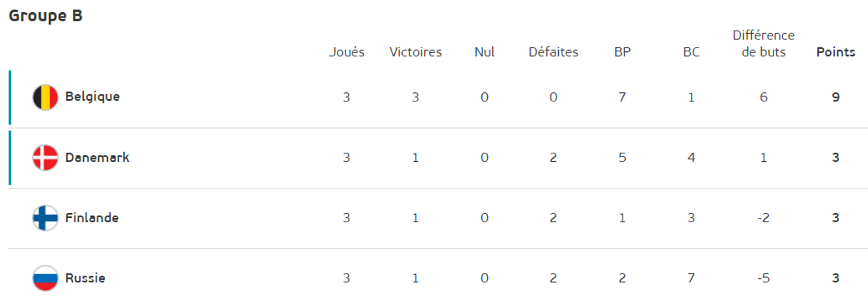Viewport: 868px width, 303px height.
Task: Select the Nul column header
Action: tap(484, 52)
